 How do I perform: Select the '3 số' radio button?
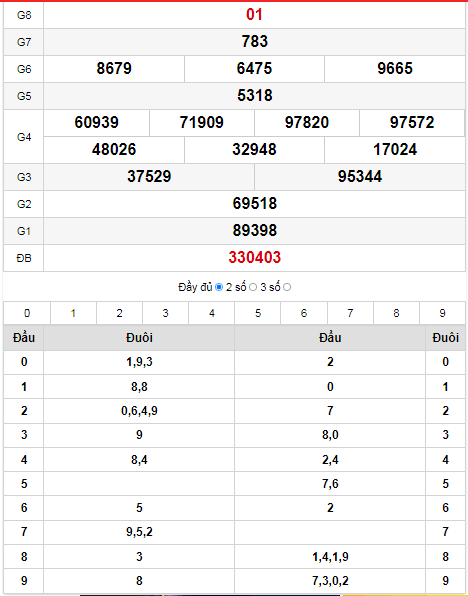(287, 287)
